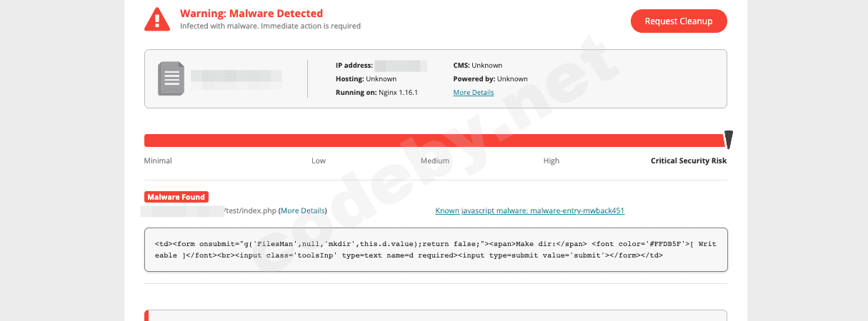
Task: Open More Details next to index.php
Action: tap(303, 211)
